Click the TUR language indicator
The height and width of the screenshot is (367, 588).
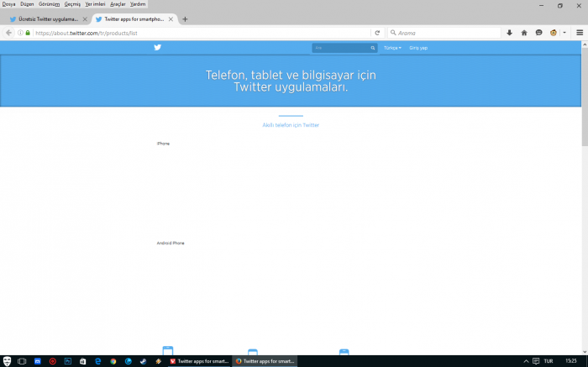coord(549,361)
